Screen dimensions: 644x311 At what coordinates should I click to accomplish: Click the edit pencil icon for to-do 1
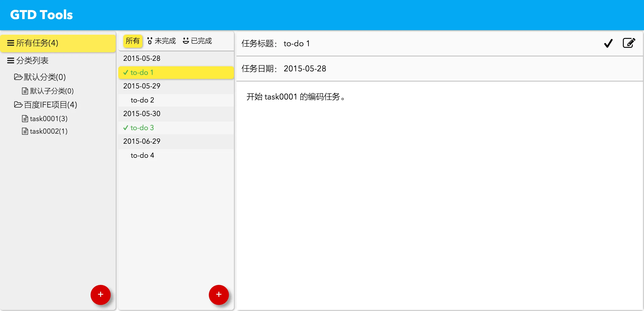pos(629,43)
